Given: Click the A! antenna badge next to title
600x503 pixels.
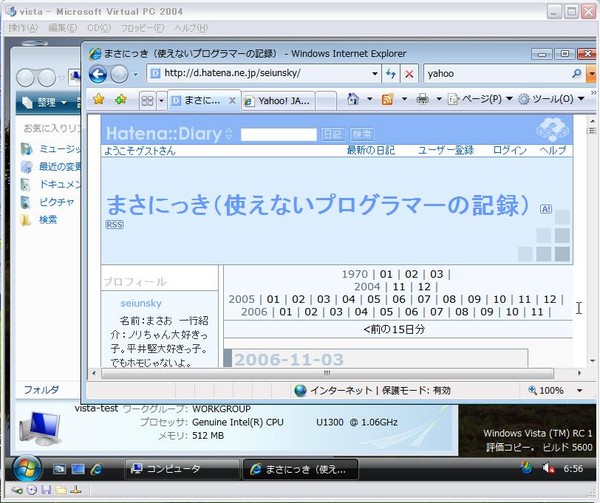Looking at the screenshot, I should pos(546,209).
